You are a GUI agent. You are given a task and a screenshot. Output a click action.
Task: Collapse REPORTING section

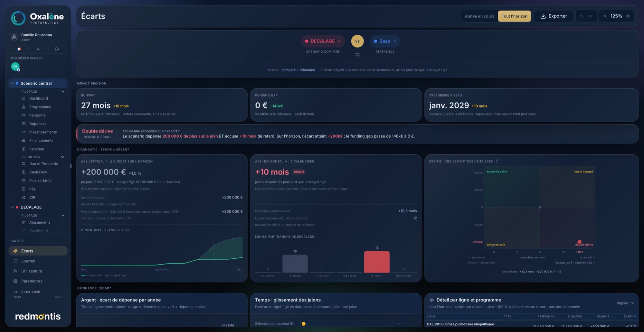point(63,157)
